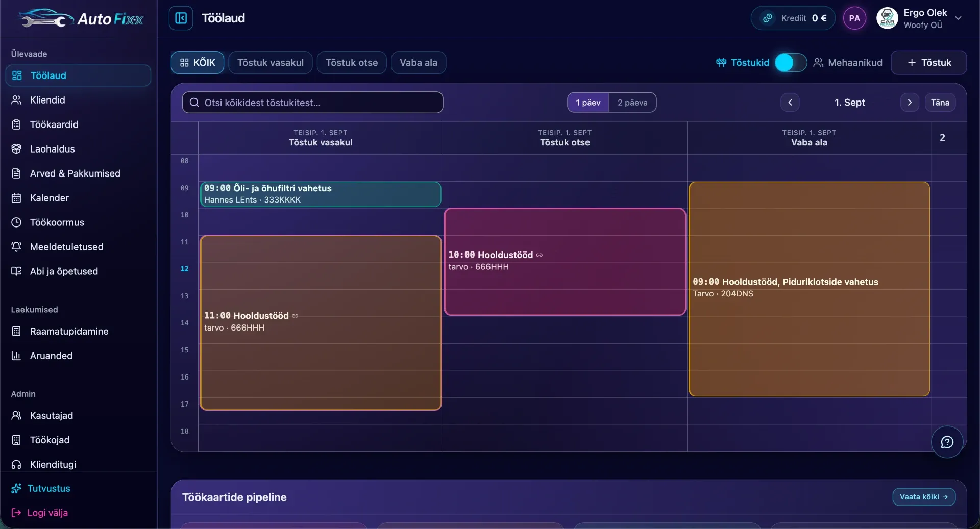Image resolution: width=980 pixels, height=529 pixels.
Task: Expand the Ergo Olek account menu
Action: pos(958,18)
